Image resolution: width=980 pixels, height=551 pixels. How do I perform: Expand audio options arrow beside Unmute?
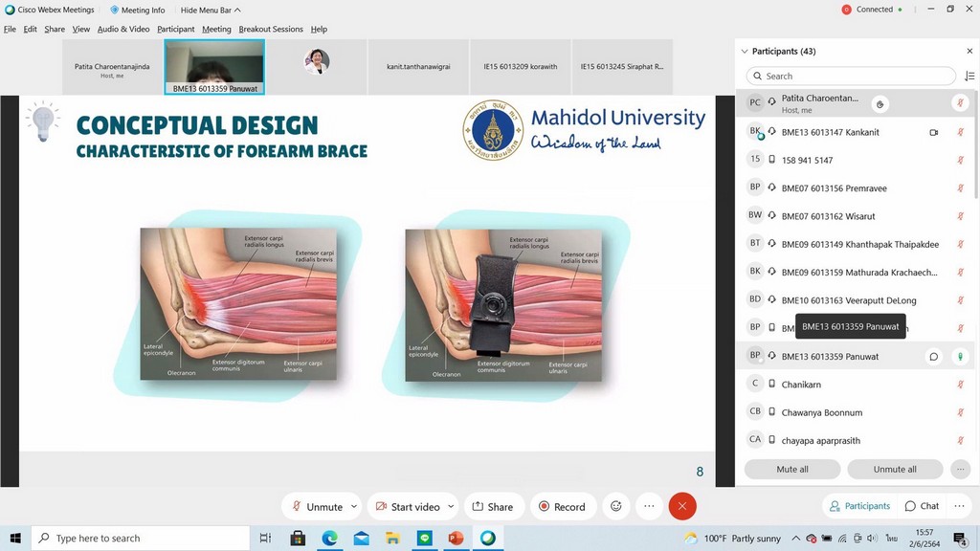354,506
